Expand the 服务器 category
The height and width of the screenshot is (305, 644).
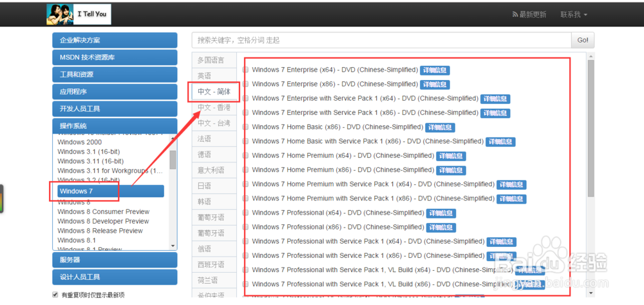click(x=115, y=260)
